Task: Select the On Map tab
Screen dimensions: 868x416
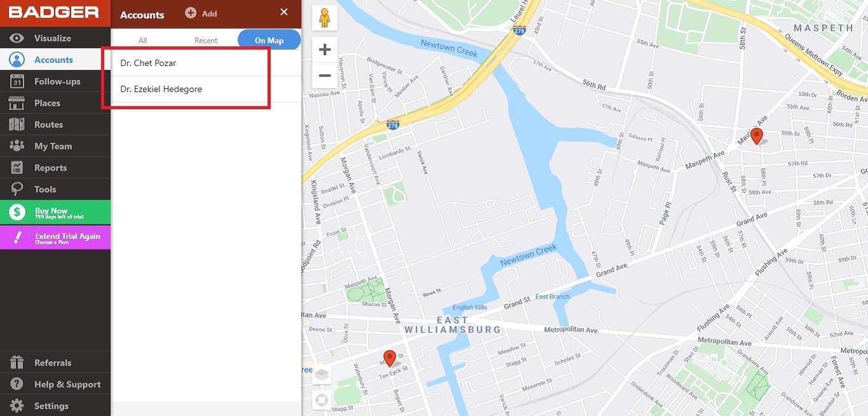Action: pos(269,40)
